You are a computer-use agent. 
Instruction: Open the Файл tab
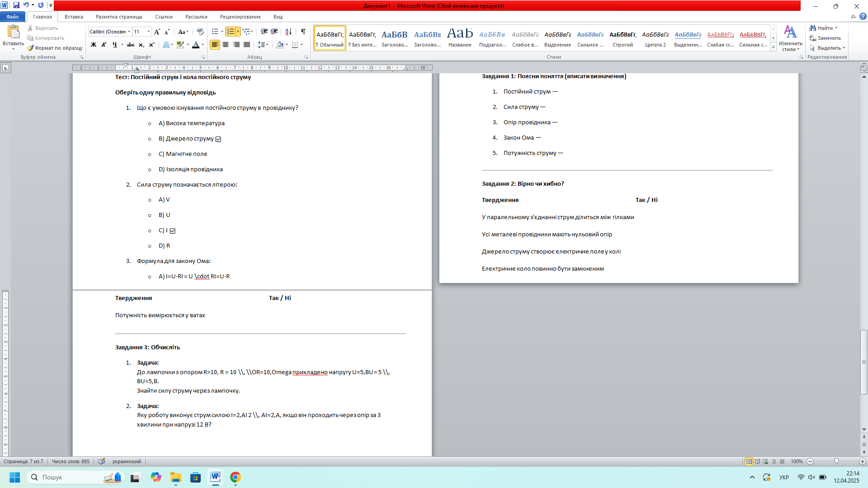pos(13,17)
